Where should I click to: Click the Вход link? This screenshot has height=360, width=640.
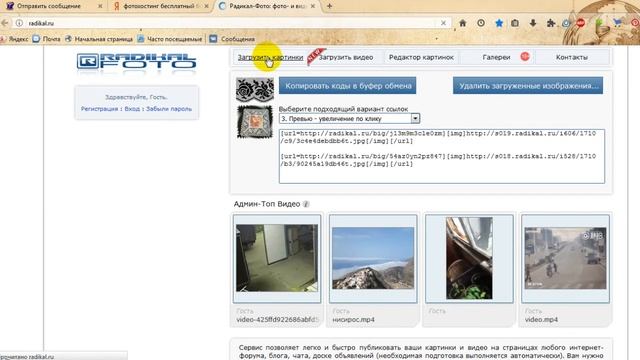pos(132,109)
